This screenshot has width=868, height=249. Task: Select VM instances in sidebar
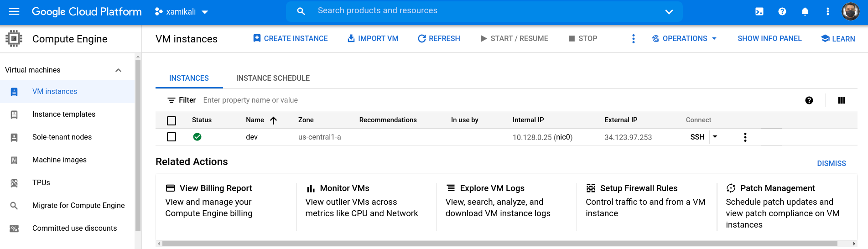(68, 92)
